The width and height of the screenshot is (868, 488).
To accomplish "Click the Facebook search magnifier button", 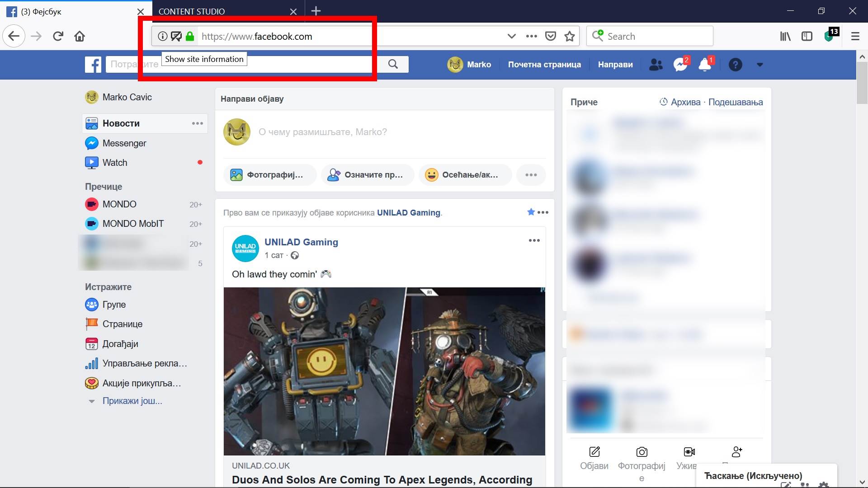I will pyautogui.click(x=393, y=64).
